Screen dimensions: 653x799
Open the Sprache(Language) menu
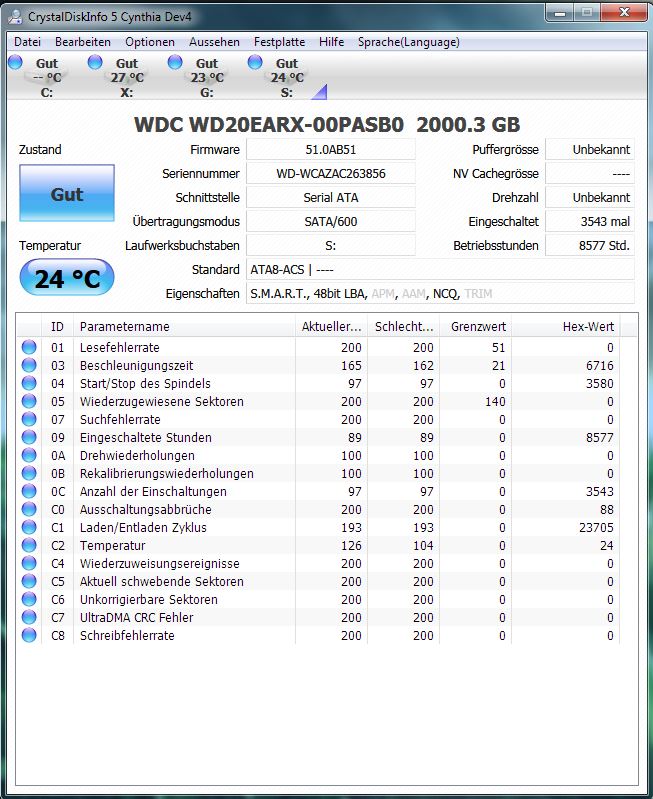[408, 42]
